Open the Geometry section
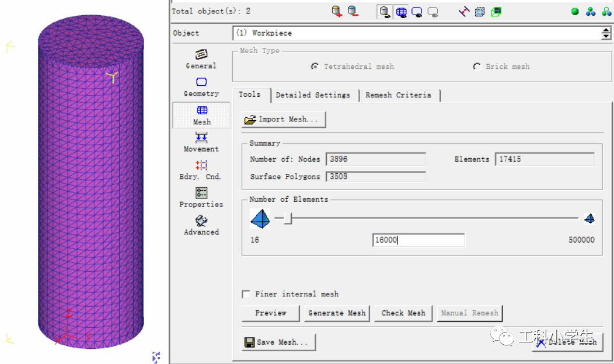 [201, 87]
